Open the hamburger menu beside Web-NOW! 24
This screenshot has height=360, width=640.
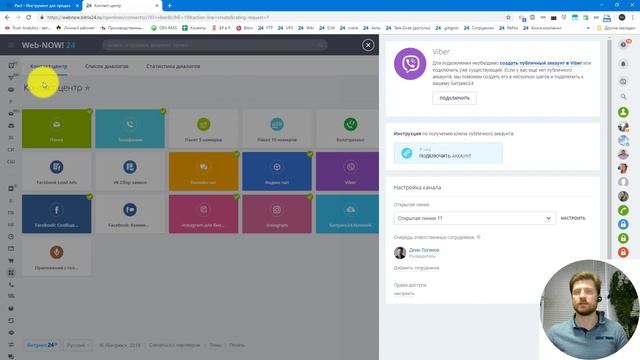tap(11, 45)
